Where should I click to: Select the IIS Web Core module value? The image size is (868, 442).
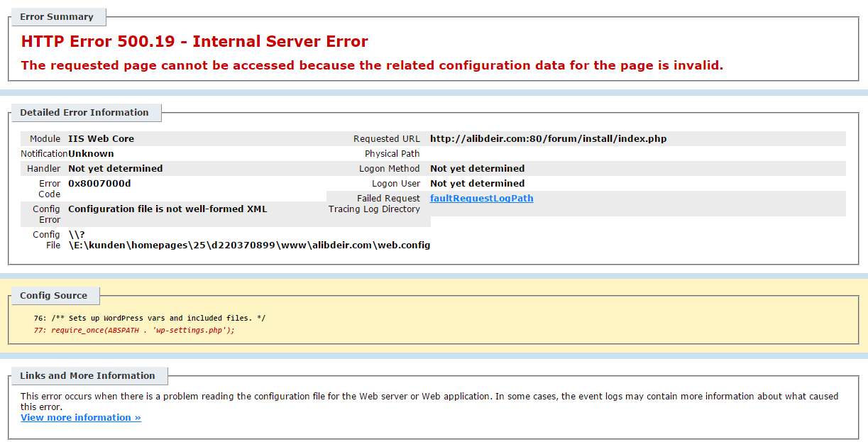click(101, 139)
